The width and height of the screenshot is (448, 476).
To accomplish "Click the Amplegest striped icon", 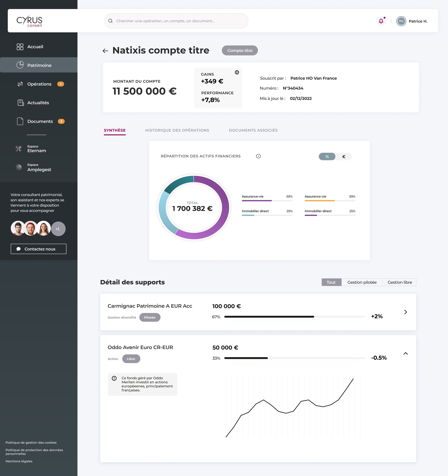I will point(19,167).
